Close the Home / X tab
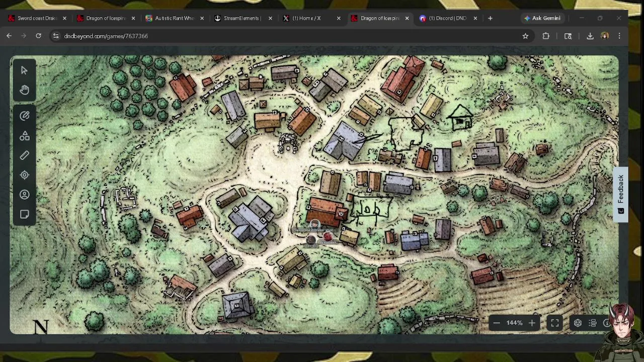The width and height of the screenshot is (644, 362). click(339, 18)
